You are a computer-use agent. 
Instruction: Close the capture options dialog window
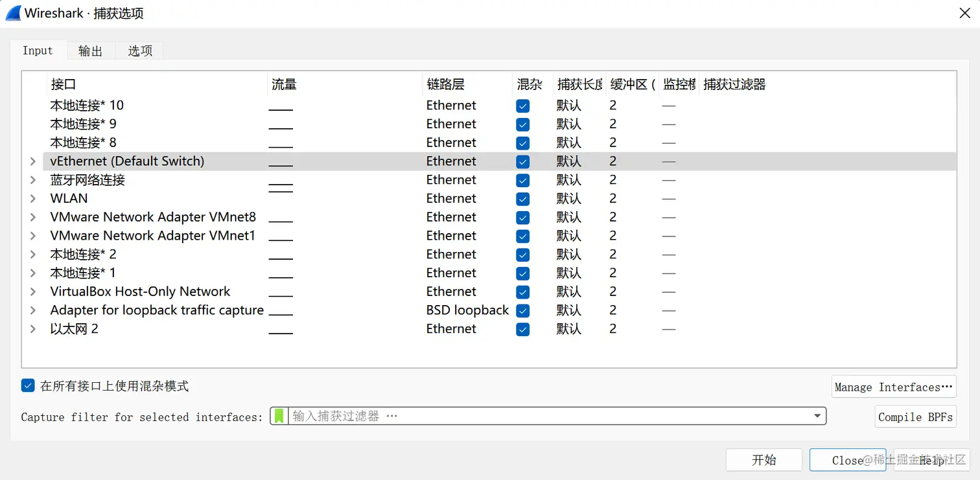coord(964,13)
